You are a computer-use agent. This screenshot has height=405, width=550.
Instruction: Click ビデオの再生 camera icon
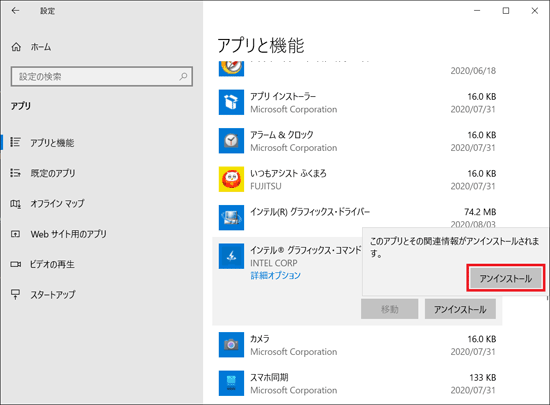pyautogui.click(x=15, y=264)
